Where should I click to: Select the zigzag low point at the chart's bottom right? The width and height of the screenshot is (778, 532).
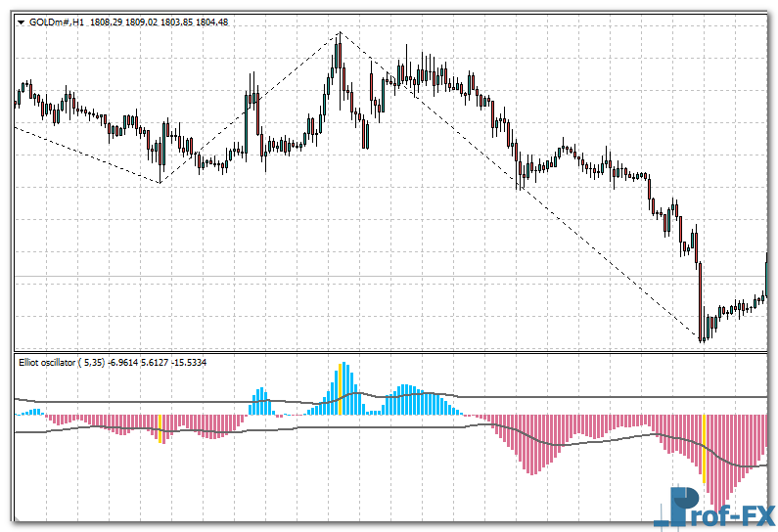click(702, 340)
